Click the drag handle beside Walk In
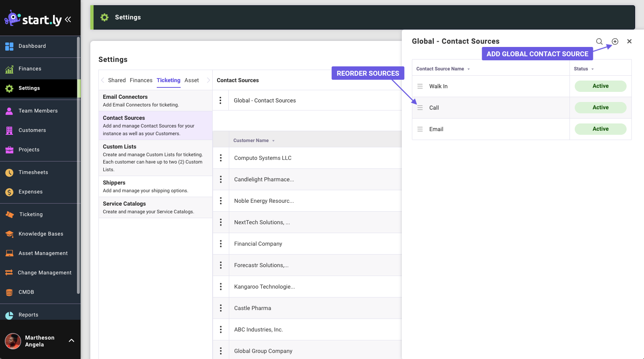Image resolution: width=644 pixels, height=359 pixels. click(420, 86)
